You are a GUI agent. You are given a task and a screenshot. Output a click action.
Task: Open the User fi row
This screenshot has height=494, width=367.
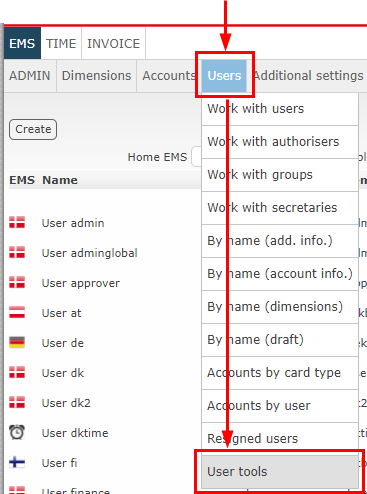point(59,463)
